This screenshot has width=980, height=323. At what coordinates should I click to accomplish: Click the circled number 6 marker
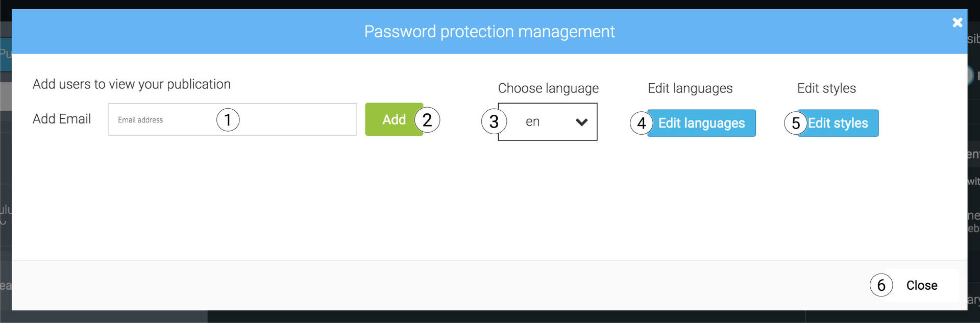pos(881,285)
